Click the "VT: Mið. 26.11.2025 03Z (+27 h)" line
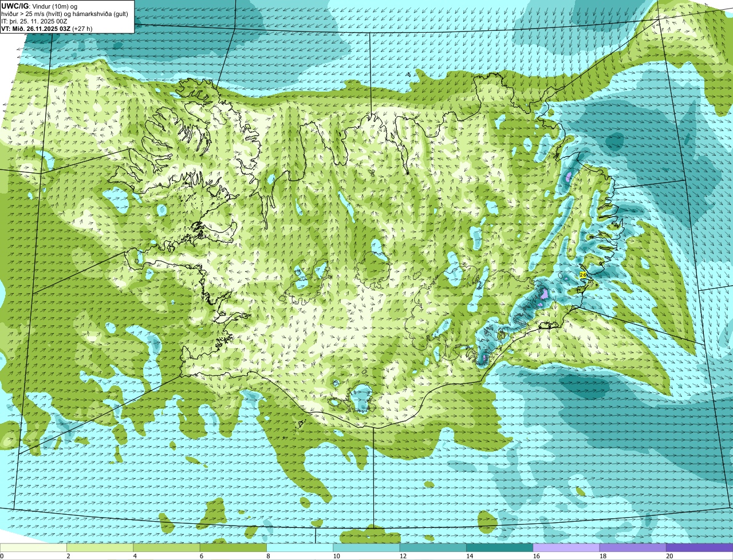Screen dimensions: 733x560 click(47, 28)
